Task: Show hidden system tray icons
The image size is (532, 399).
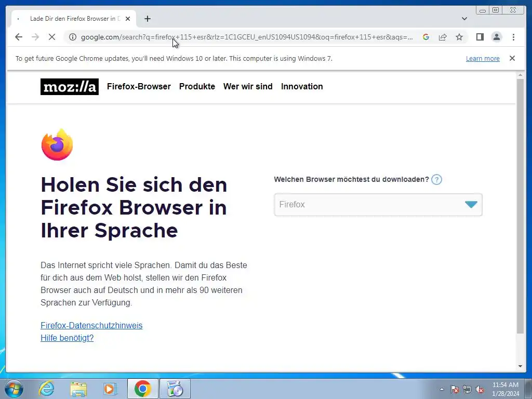Action: (442, 389)
